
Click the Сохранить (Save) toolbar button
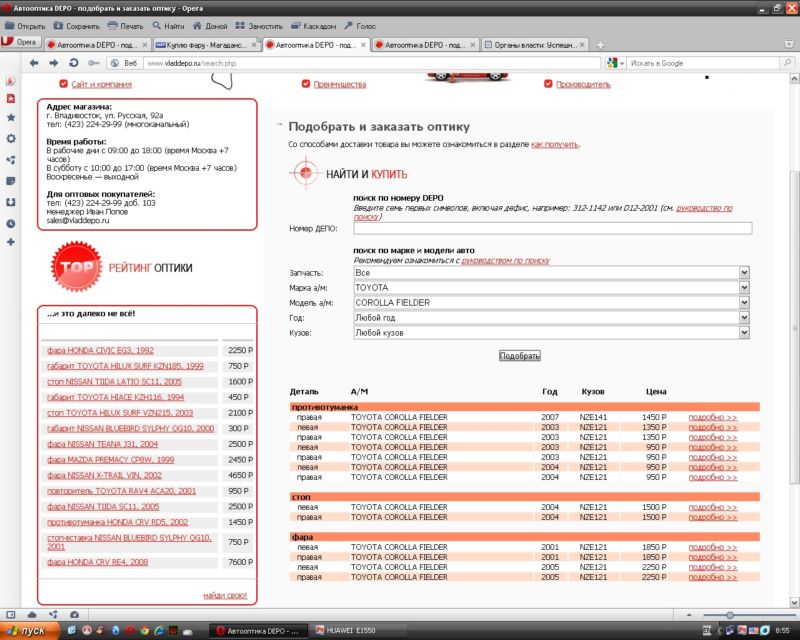click(77, 26)
